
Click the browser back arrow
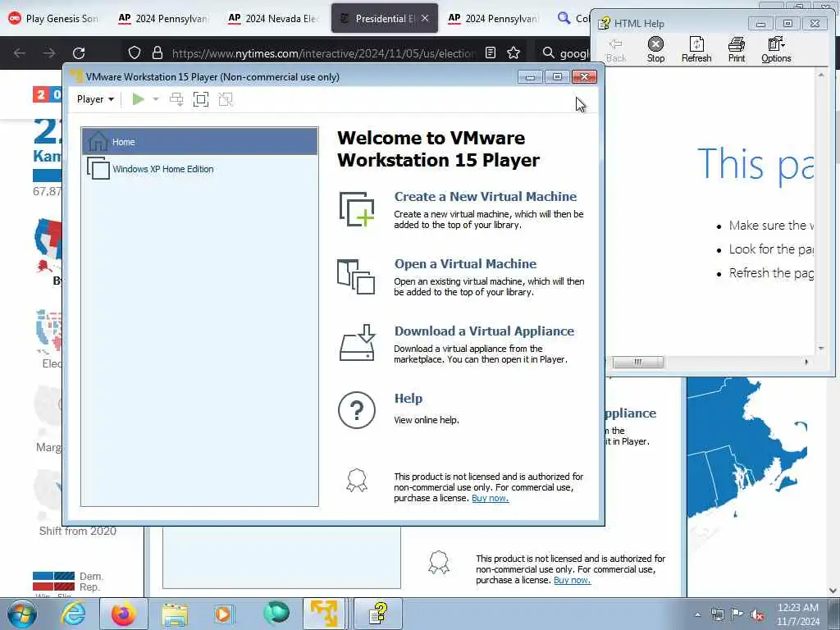coord(20,53)
